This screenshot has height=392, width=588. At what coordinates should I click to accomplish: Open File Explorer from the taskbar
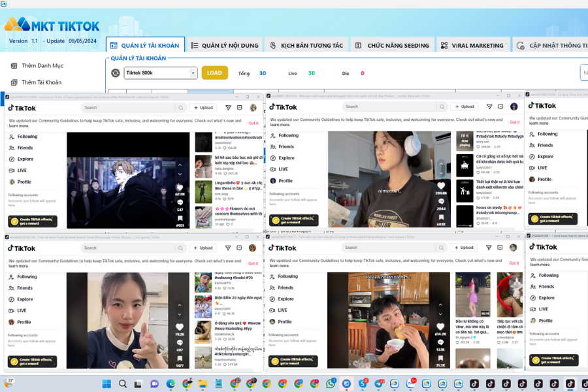point(203,384)
